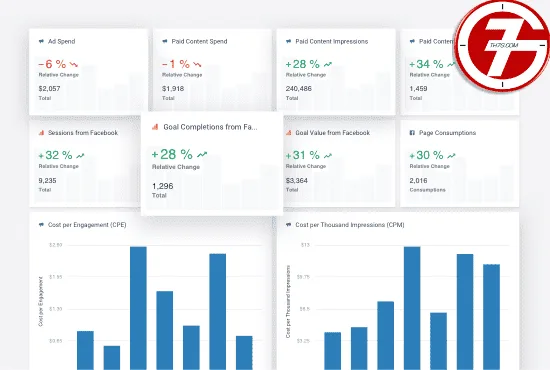Select the Goal Value from Facebook title
This screenshot has width=550, height=370.
click(x=333, y=133)
